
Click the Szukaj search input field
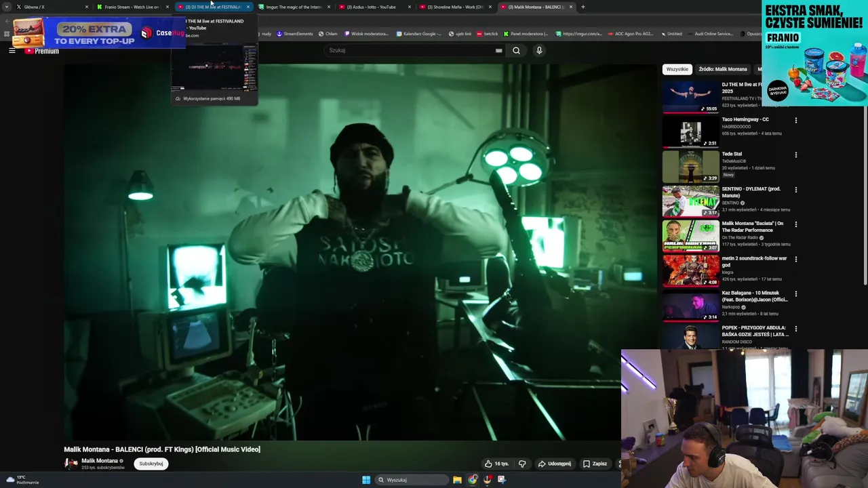pos(414,50)
